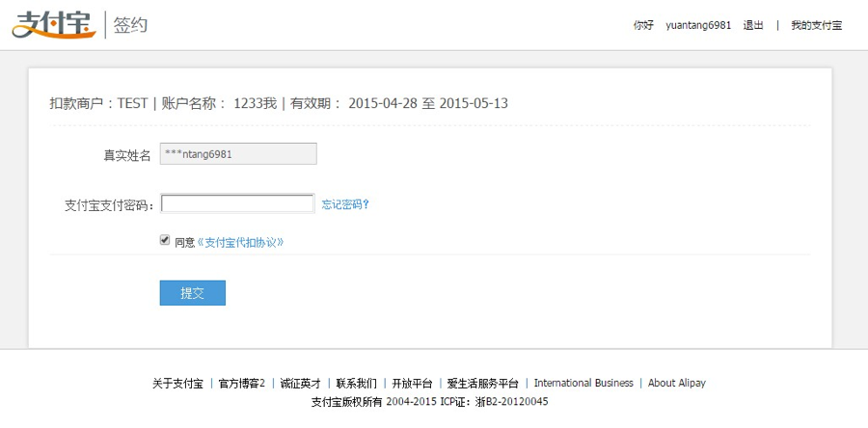Click the 签约 page title beside logo
The width and height of the screenshot is (868, 428).
(x=131, y=25)
